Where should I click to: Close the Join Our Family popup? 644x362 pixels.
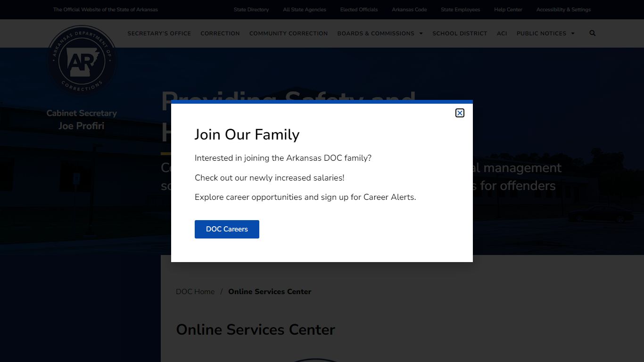click(460, 113)
